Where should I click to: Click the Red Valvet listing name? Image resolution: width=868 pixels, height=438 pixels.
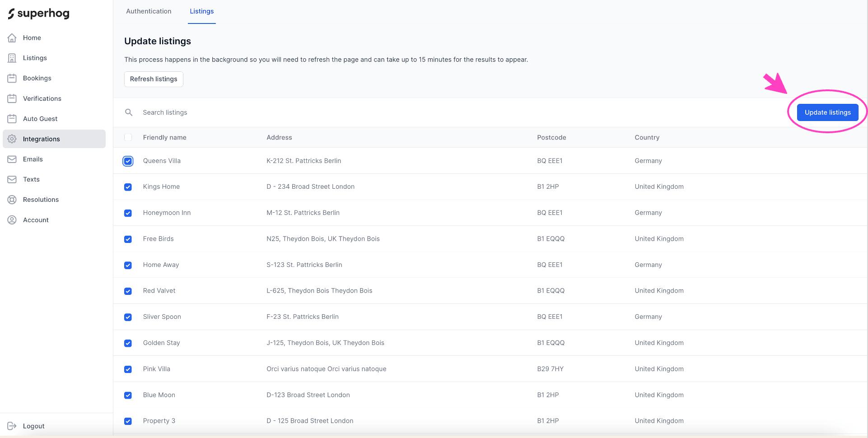(159, 291)
